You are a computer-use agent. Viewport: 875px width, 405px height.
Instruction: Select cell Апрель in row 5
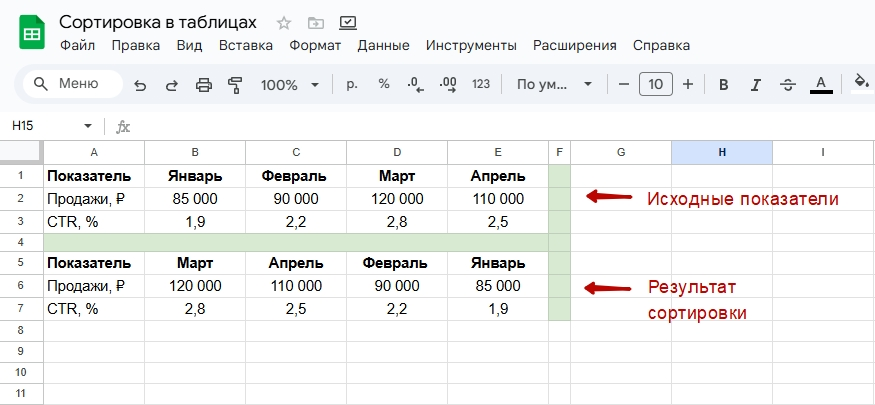[296, 263]
